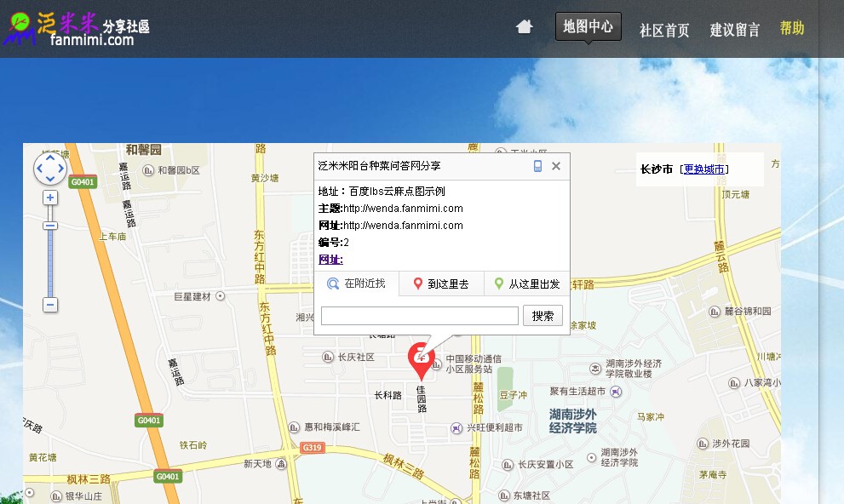The width and height of the screenshot is (844, 504).
Task: Open the 帮助 page
Action: pyautogui.click(x=792, y=28)
